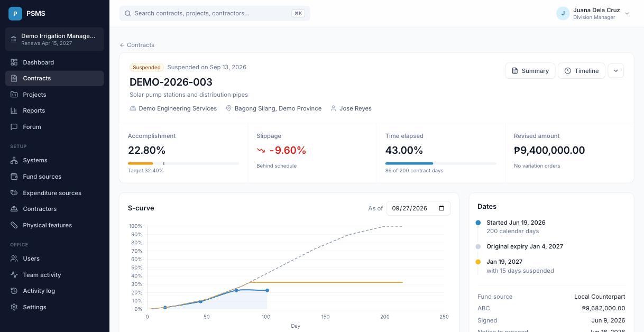Screen dimensions: 644x332
Task: Open the more actions dropdown beside Timeline
Action: (616, 71)
